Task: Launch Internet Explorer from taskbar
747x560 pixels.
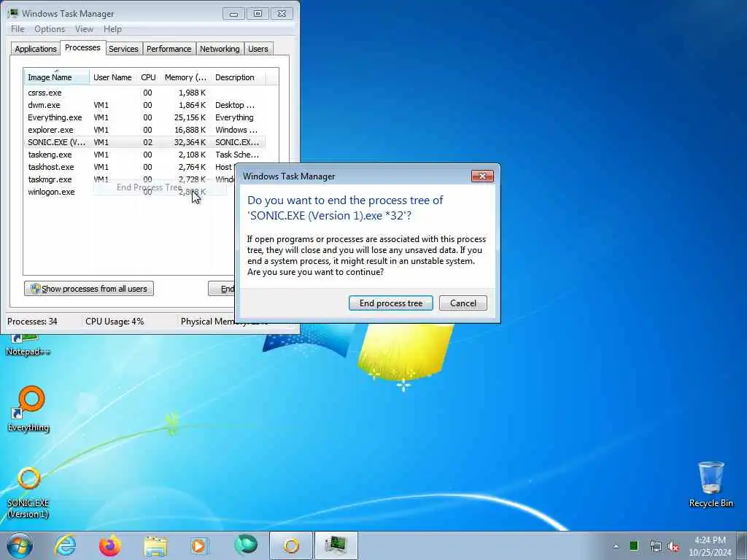Action: (x=65, y=545)
